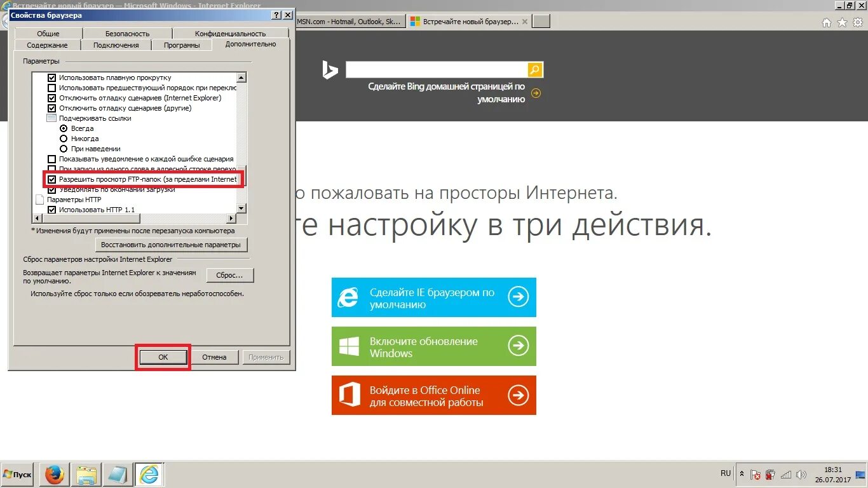868x488 pixels.
Task: Expand hidden tray icons chevron
Action: coord(741,475)
